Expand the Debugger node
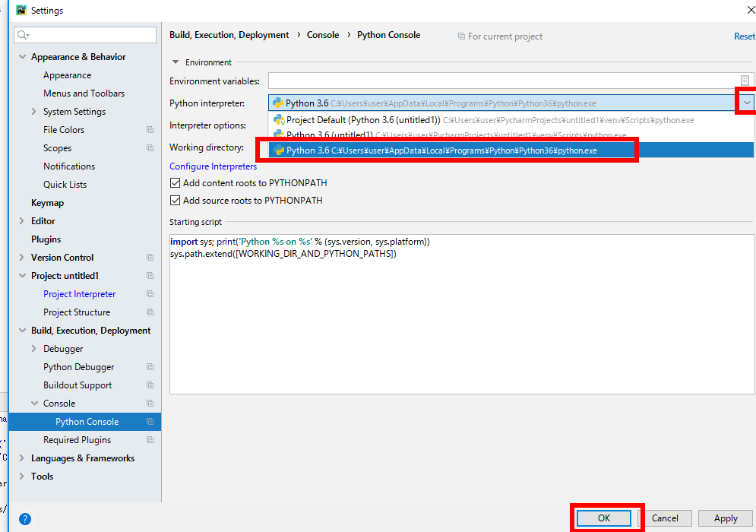The image size is (756, 532). pos(33,349)
